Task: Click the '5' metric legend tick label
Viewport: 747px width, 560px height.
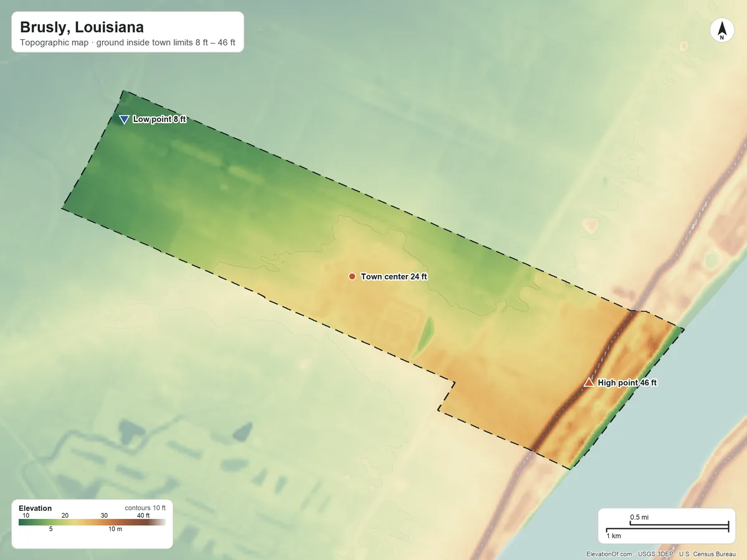Action: [50, 529]
